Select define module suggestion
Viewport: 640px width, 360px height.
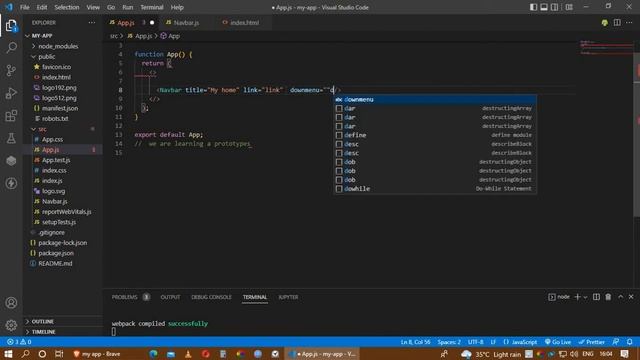(x=435, y=135)
